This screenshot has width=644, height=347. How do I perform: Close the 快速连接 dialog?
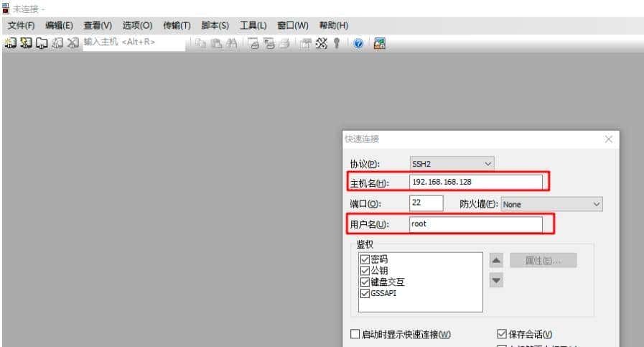click(x=608, y=139)
